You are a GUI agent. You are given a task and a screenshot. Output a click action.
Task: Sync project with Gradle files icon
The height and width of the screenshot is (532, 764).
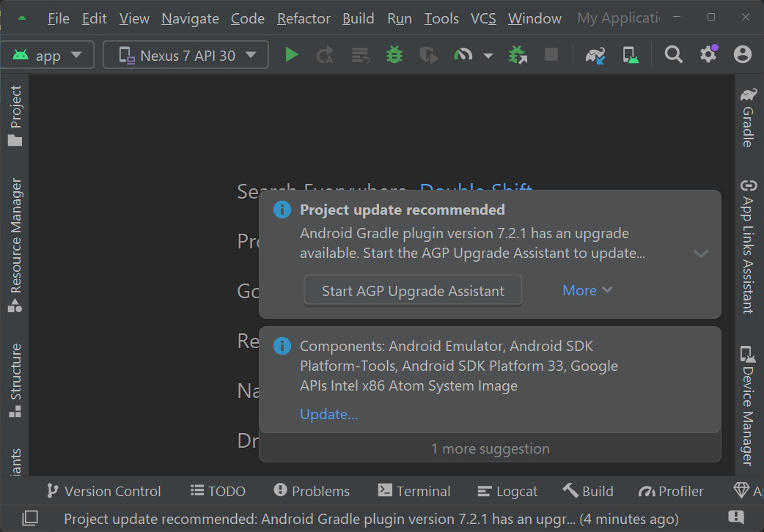pyautogui.click(x=595, y=55)
